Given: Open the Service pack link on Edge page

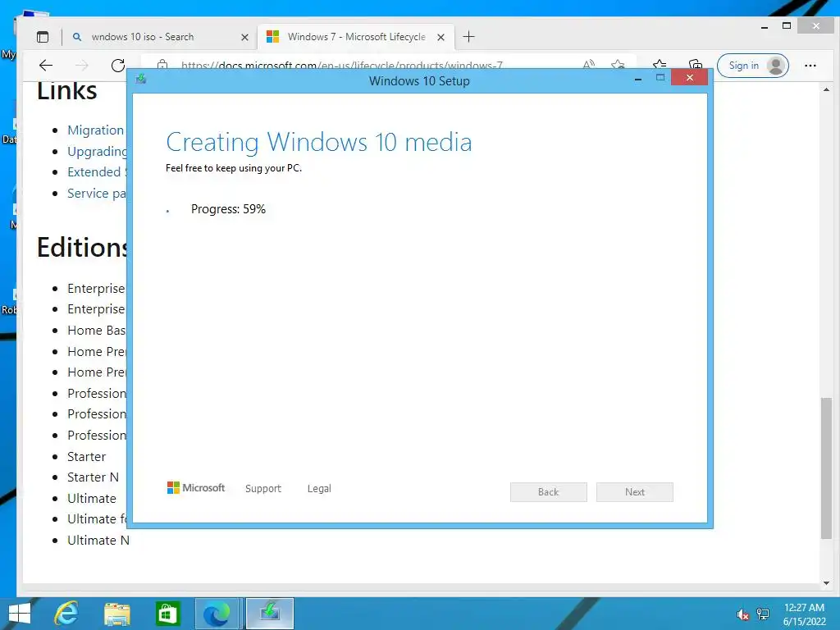Looking at the screenshot, I should [97, 194].
